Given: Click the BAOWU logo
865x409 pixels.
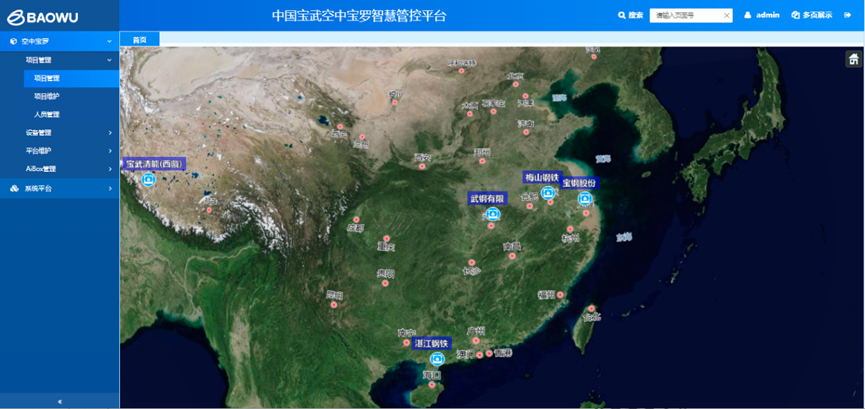Looking at the screenshot, I should pos(42,18).
